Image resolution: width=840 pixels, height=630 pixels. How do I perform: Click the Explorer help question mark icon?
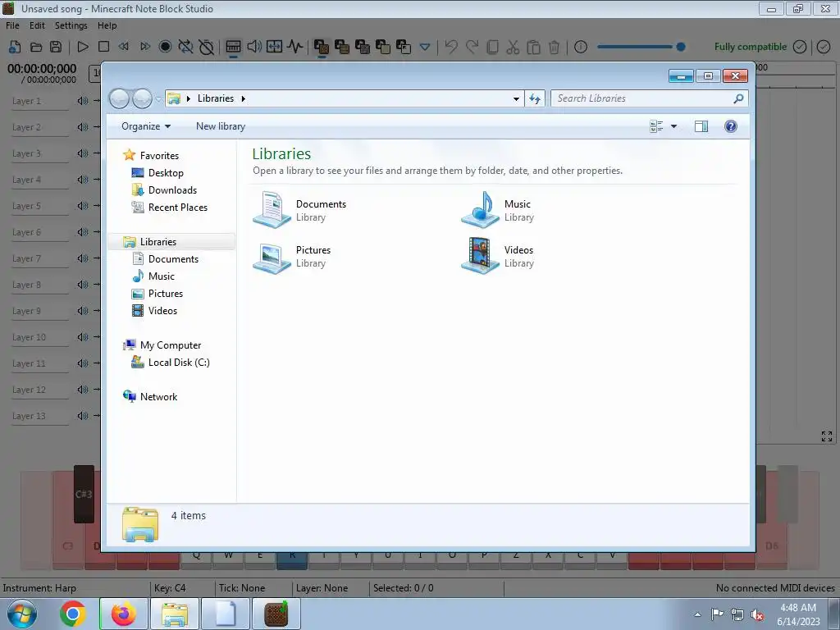pyautogui.click(x=731, y=126)
